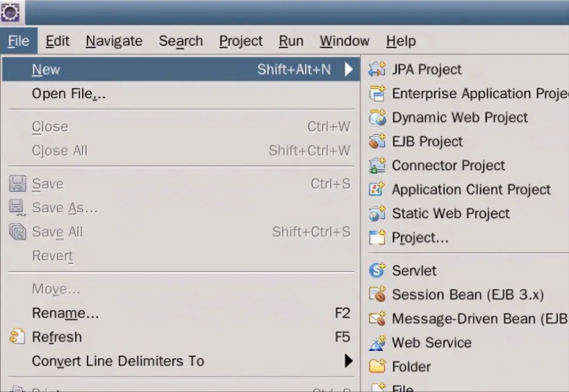This screenshot has height=392, width=569.
Task: Click the Close menu entry
Action: [x=50, y=126]
